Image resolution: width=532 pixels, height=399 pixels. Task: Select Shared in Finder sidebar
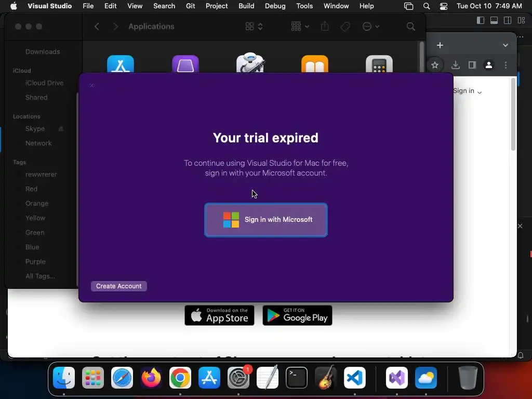(36, 97)
